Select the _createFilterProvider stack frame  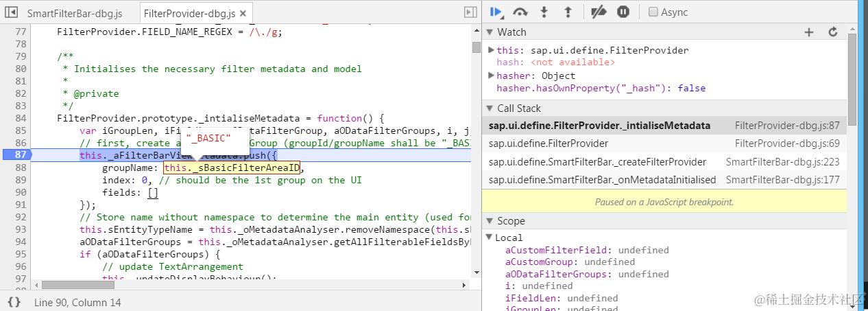point(664,162)
